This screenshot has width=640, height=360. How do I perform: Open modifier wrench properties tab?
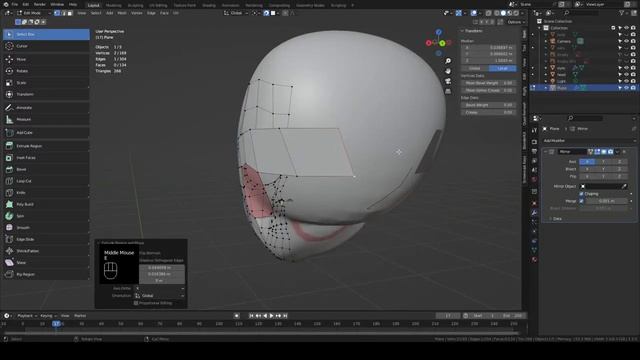click(x=534, y=213)
